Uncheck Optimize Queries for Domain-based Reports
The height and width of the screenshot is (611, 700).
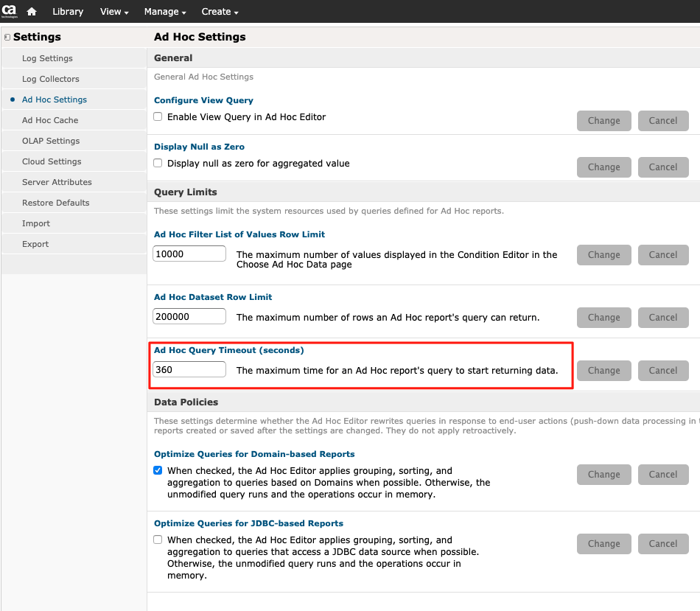click(x=158, y=470)
